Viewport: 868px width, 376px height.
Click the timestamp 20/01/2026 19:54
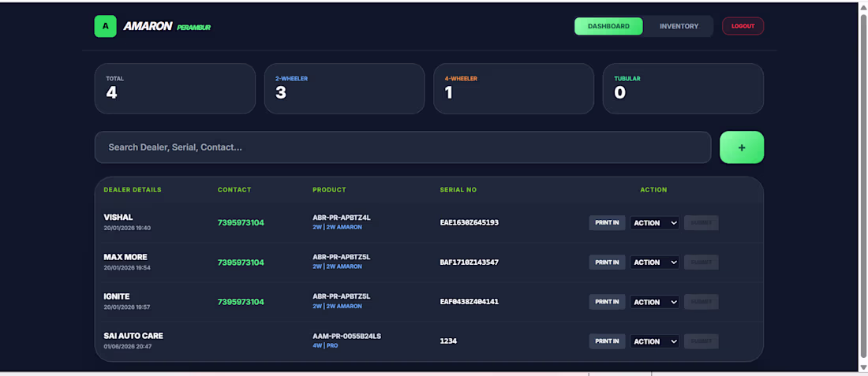(x=127, y=268)
